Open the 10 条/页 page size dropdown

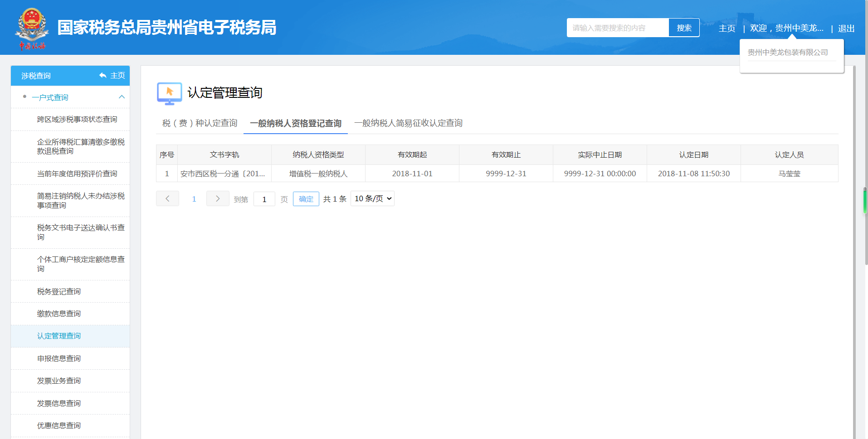point(372,199)
